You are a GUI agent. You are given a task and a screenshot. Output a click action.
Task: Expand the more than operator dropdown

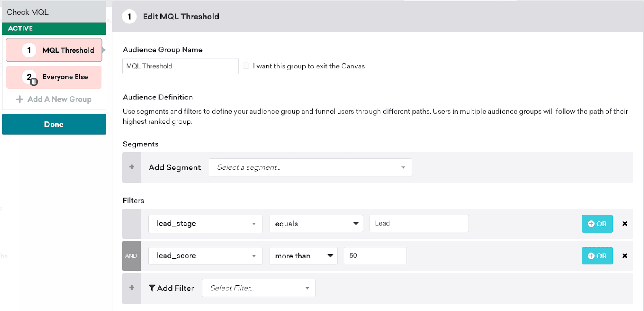[303, 256]
